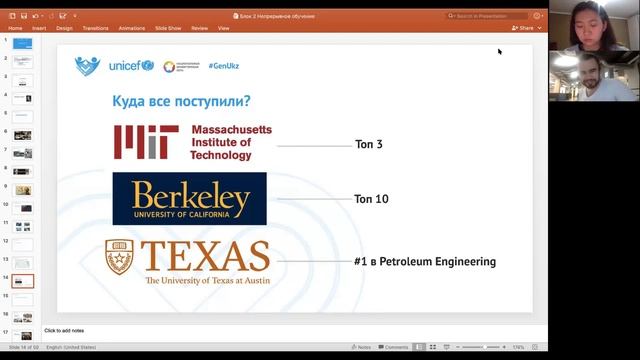Open the Home ribbon tab
The height and width of the screenshot is (360, 640).
(x=15, y=28)
